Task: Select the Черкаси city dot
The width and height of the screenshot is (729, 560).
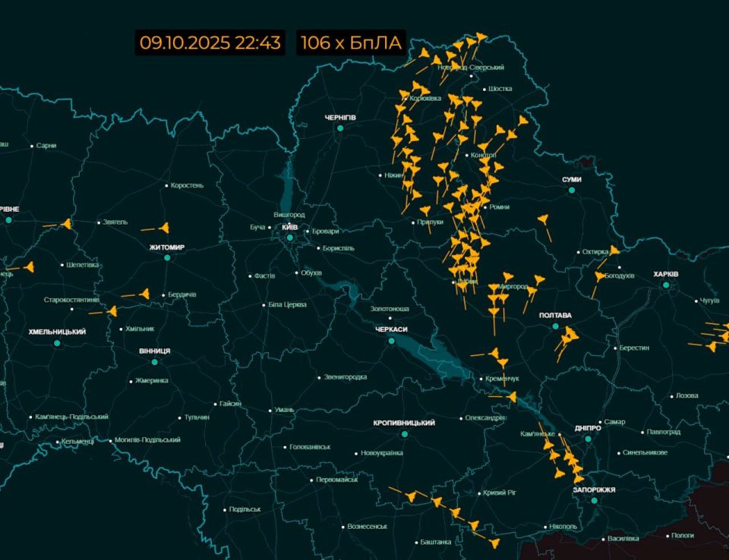Action: coord(392,341)
